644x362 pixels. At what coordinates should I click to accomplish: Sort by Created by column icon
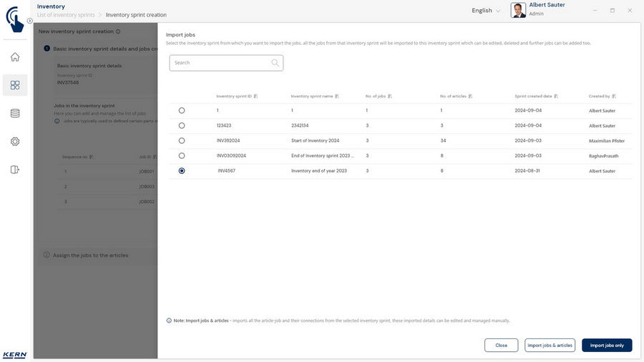(x=614, y=96)
